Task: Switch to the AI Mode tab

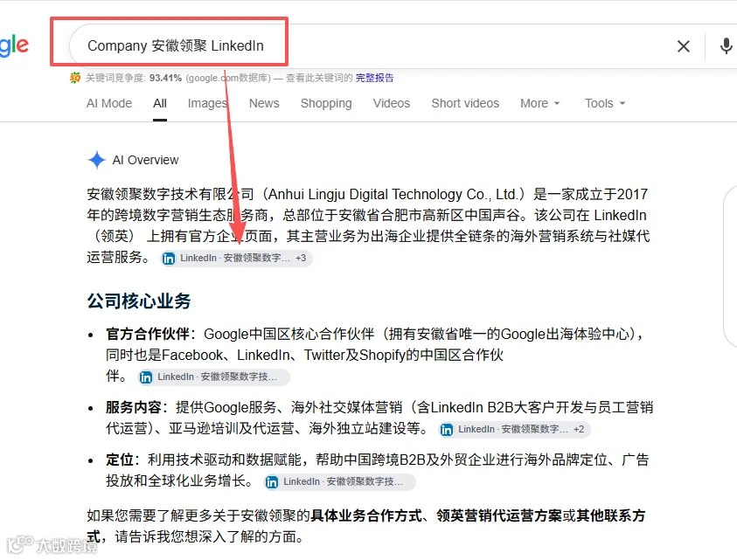Action: coord(109,103)
